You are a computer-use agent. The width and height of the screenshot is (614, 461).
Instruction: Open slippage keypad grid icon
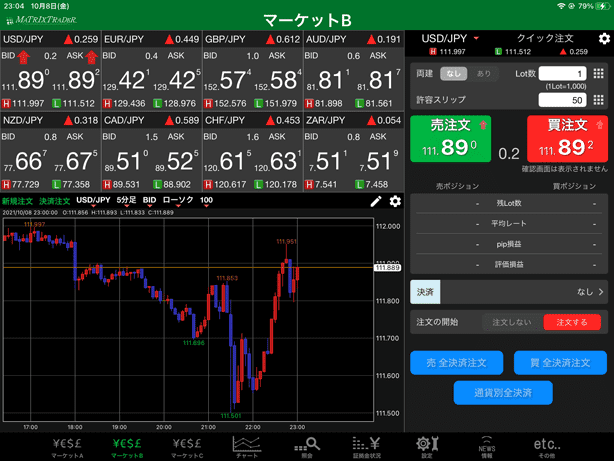(598, 100)
